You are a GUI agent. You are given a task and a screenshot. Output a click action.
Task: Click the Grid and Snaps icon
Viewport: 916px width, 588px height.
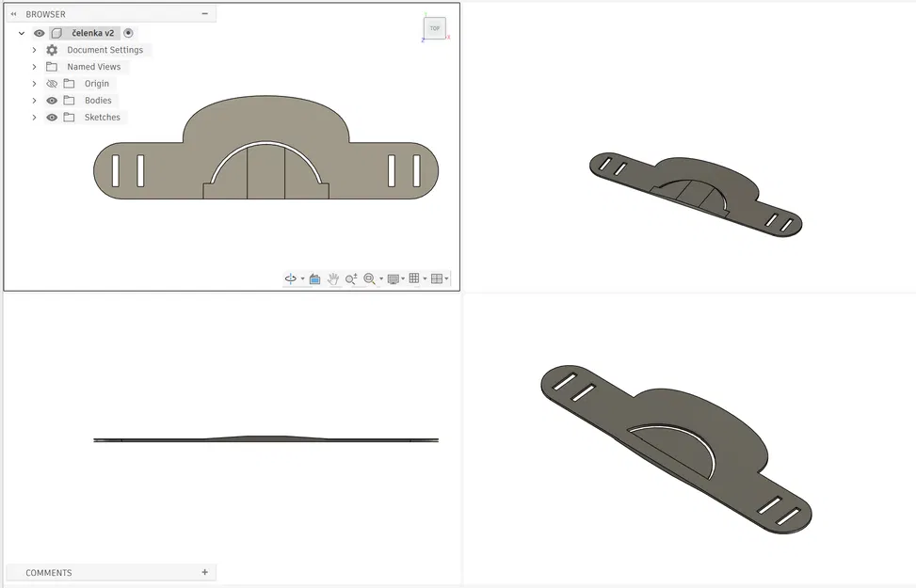tap(414, 278)
